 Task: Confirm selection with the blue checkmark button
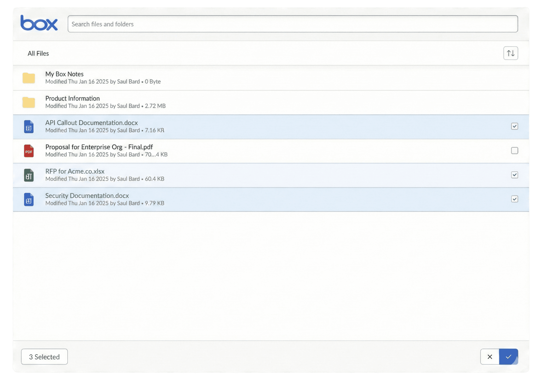point(508,357)
